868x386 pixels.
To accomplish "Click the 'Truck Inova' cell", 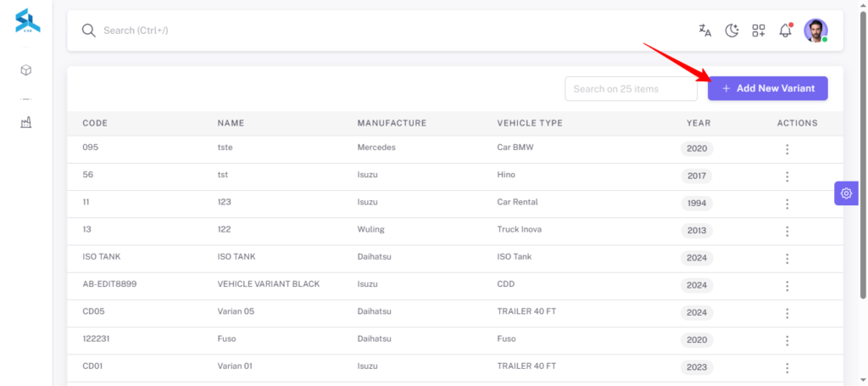I will (x=520, y=229).
